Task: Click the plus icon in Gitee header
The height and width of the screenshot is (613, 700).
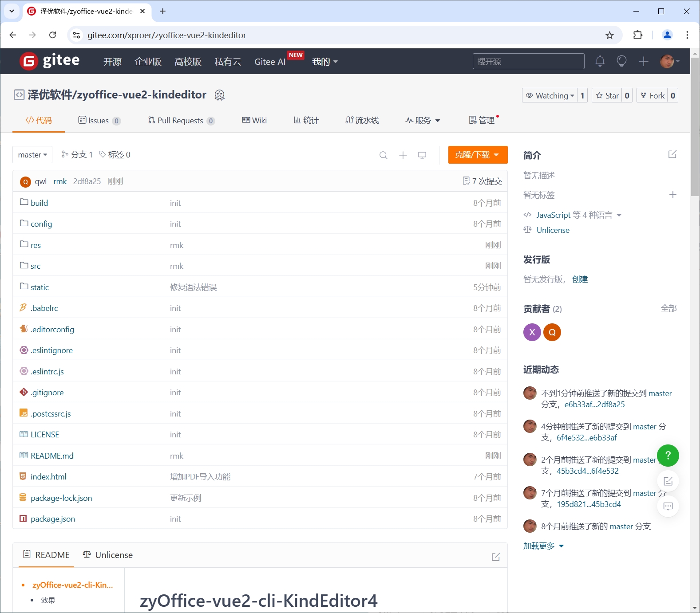Action: pyautogui.click(x=643, y=61)
